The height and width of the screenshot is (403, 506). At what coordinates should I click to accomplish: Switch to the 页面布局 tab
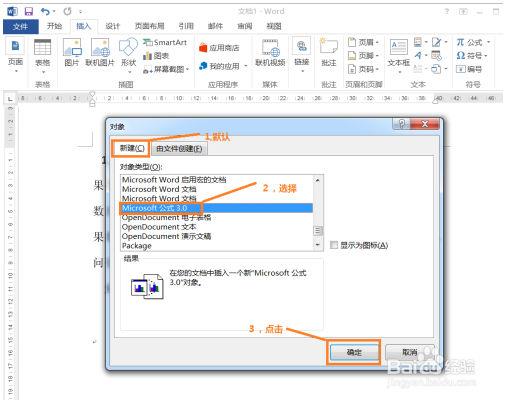[149, 26]
